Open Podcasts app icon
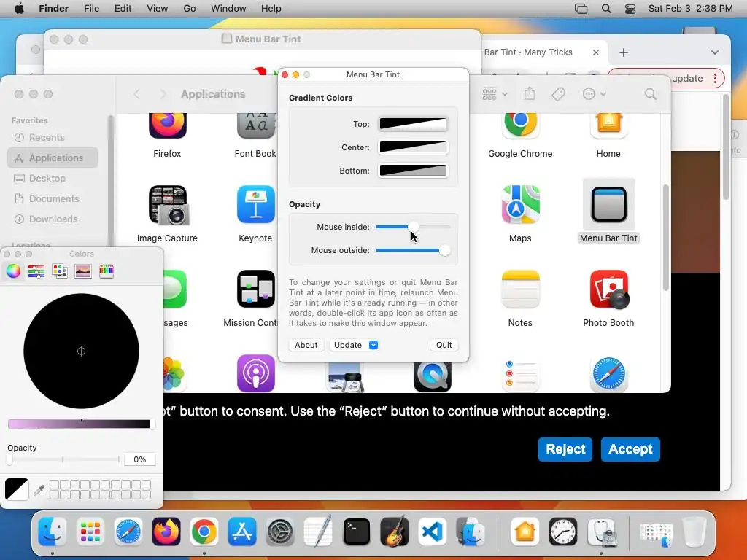This screenshot has height=560, width=747. point(256,374)
